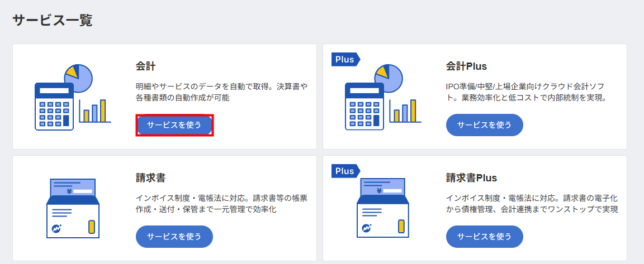Click the Plus badge on the 請求書Plus card

click(x=345, y=171)
